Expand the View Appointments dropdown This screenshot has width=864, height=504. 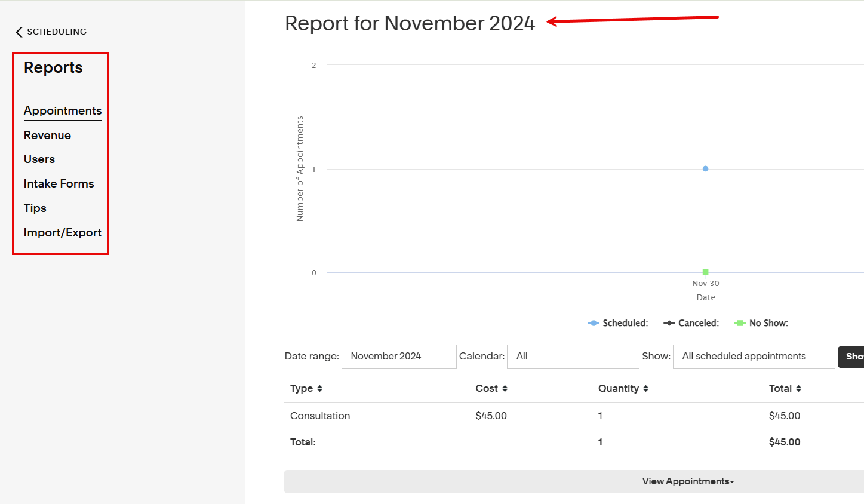coord(688,481)
